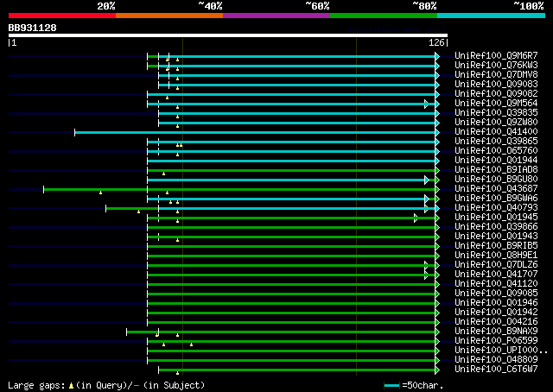Click the 'Large gaps' legend text

(x=36, y=385)
